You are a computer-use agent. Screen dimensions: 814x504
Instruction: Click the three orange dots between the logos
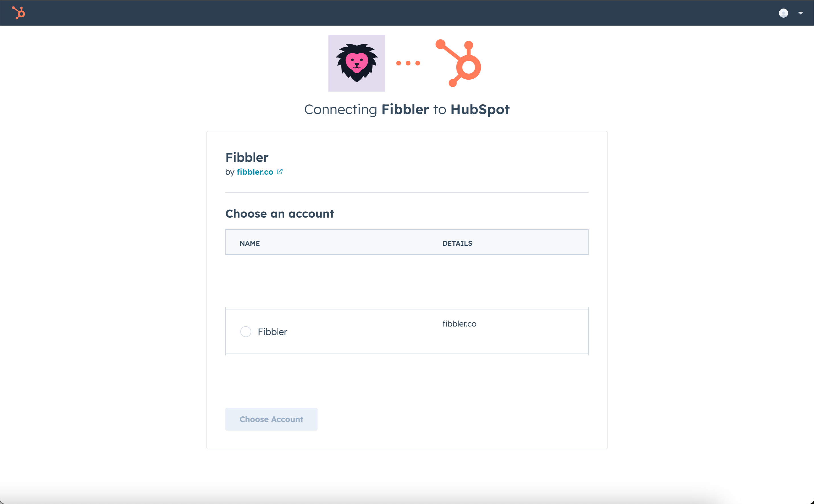[x=408, y=63]
